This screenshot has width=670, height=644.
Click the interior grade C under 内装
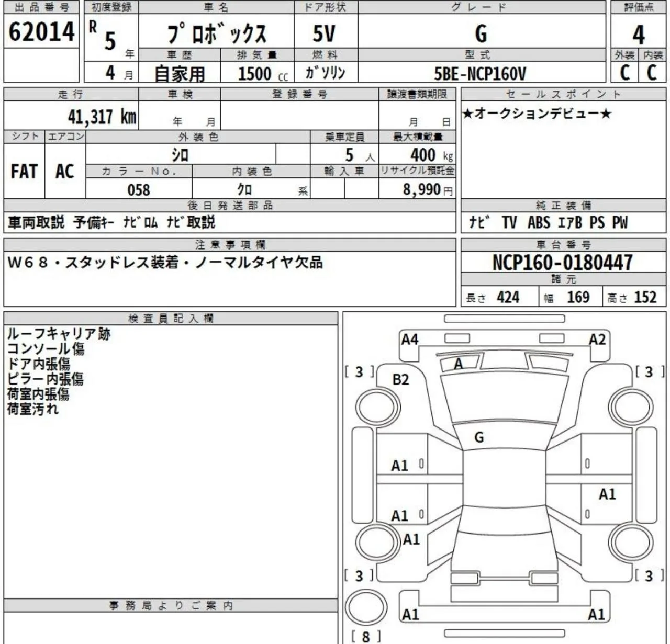652,72
